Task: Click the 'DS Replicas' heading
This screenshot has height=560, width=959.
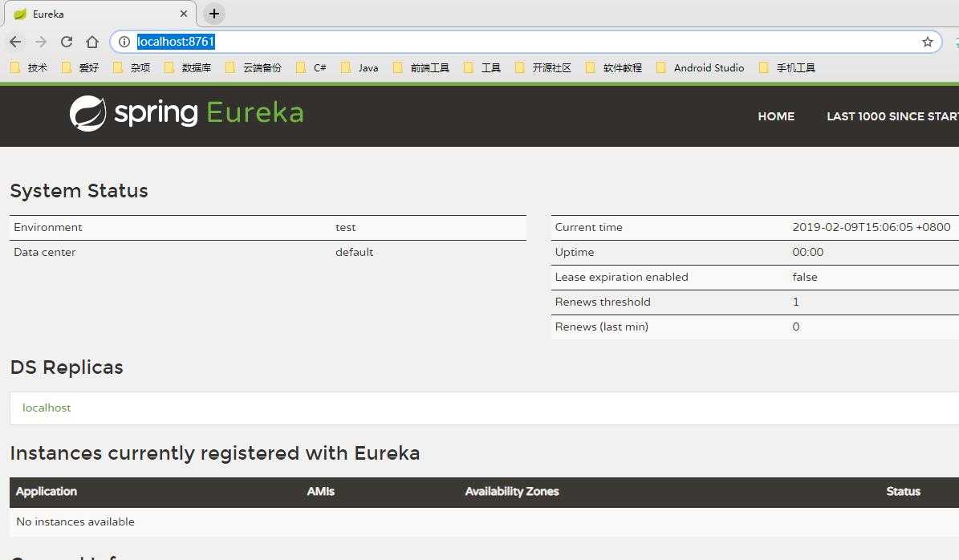Action: pyautogui.click(x=67, y=367)
